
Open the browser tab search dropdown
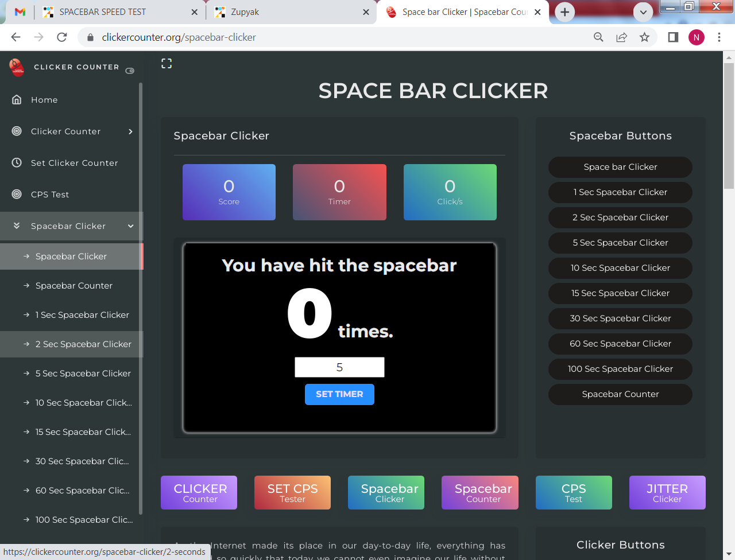tap(643, 11)
